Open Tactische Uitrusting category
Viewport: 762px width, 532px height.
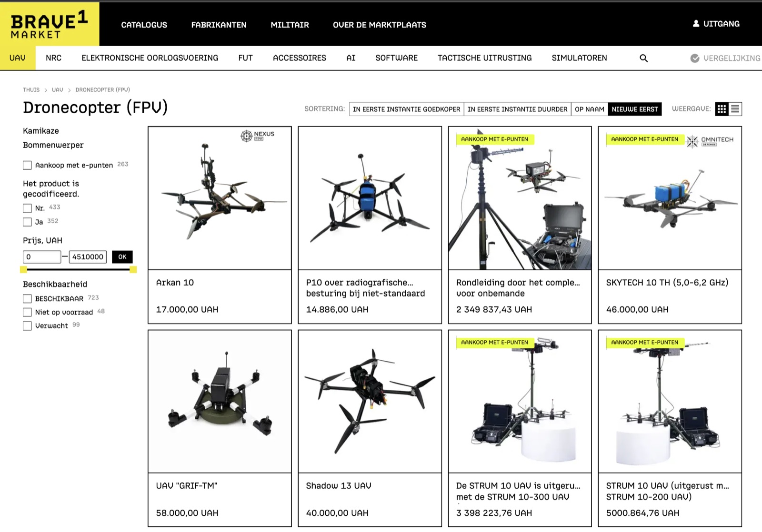click(484, 58)
